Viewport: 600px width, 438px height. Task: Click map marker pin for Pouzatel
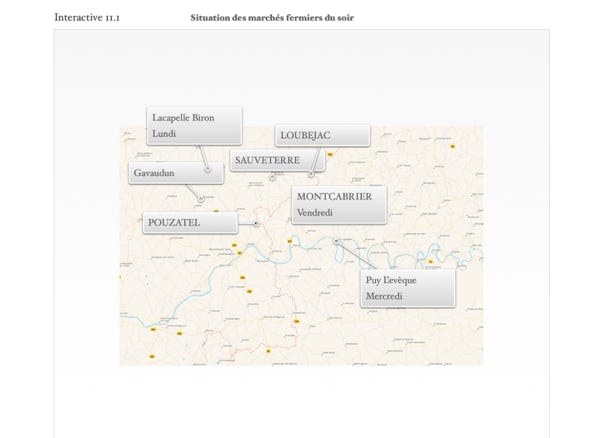257,224
